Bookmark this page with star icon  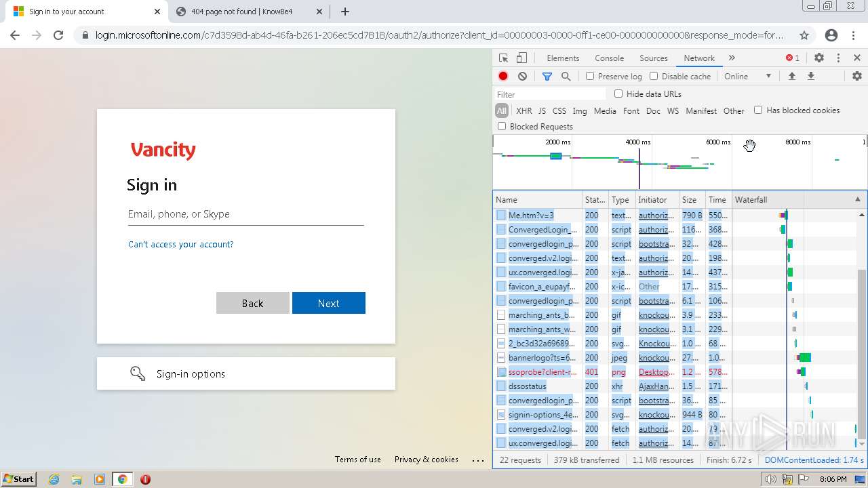pyautogui.click(x=804, y=35)
